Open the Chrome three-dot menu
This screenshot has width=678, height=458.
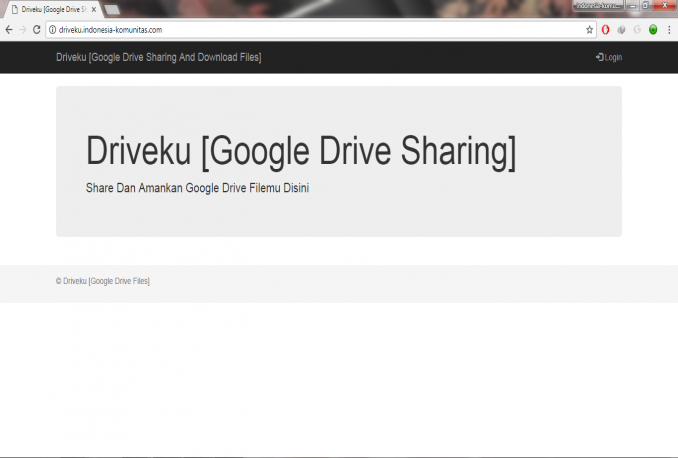(x=669, y=30)
